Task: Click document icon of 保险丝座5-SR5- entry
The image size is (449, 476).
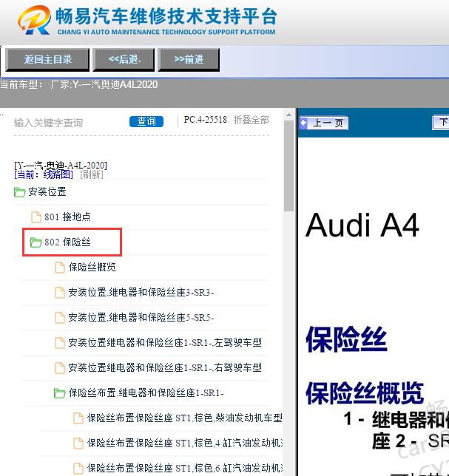Action: [60, 318]
